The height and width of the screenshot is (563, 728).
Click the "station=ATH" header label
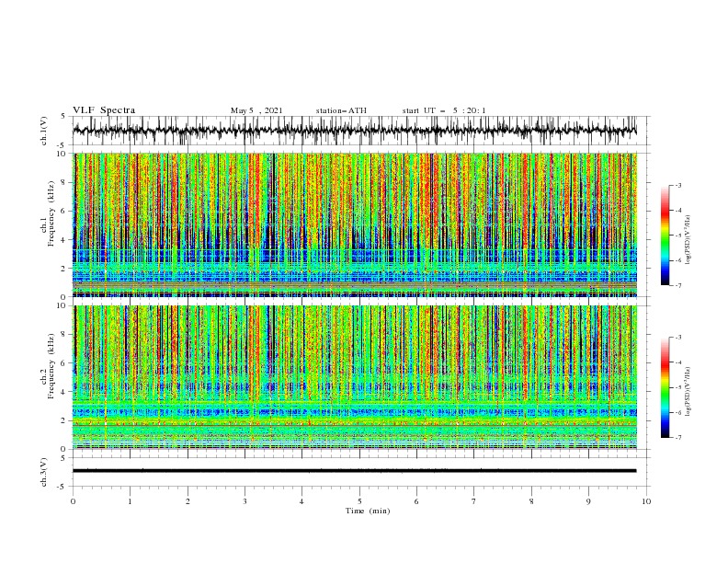(341, 110)
